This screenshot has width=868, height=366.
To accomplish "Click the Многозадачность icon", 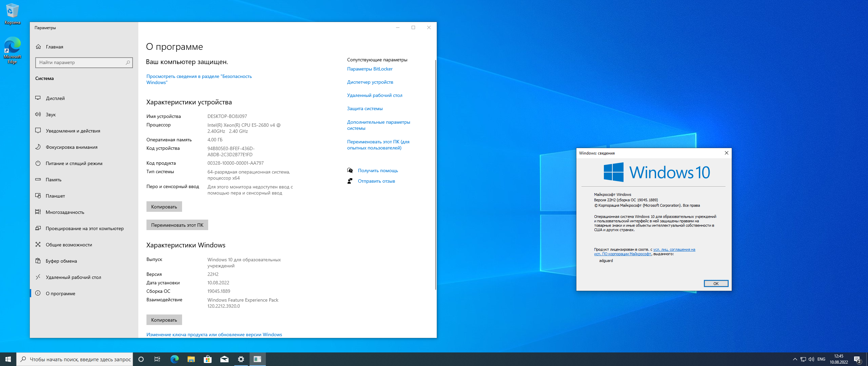I will tap(38, 212).
